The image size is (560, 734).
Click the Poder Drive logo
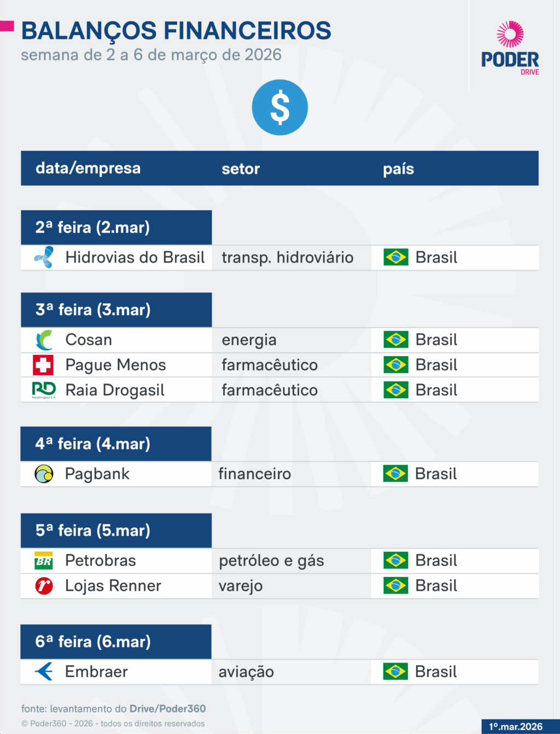click(x=510, y=49)
